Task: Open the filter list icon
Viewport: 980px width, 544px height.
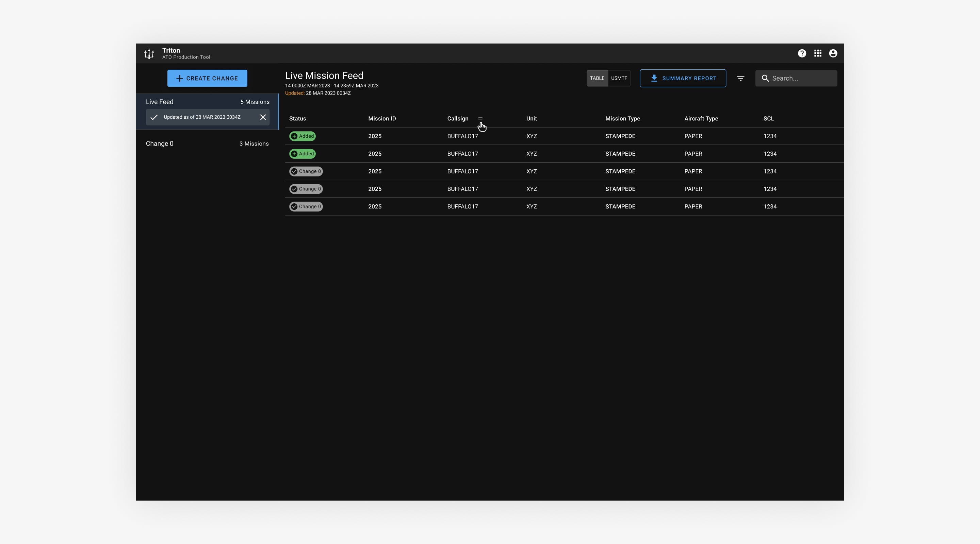Action: click(740, 78)
